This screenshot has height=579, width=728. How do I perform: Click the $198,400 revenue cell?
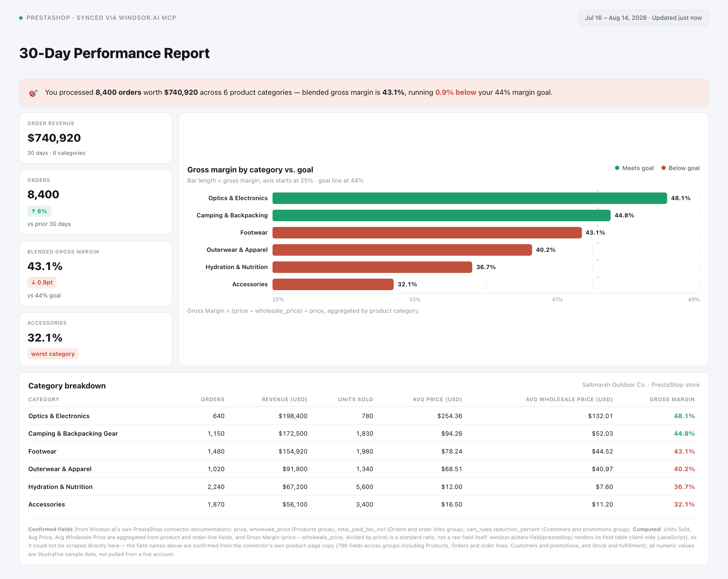(x=293, y=416)
